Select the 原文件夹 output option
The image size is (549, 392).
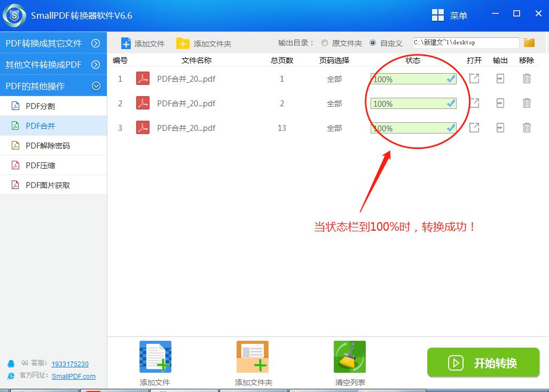click(x=324, y=43)
